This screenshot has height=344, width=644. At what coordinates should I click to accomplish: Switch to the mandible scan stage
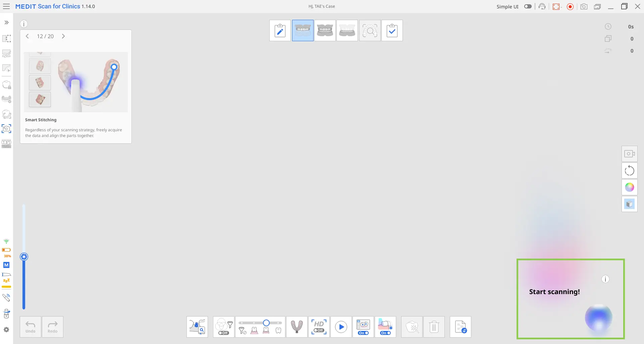coord(347,30)
